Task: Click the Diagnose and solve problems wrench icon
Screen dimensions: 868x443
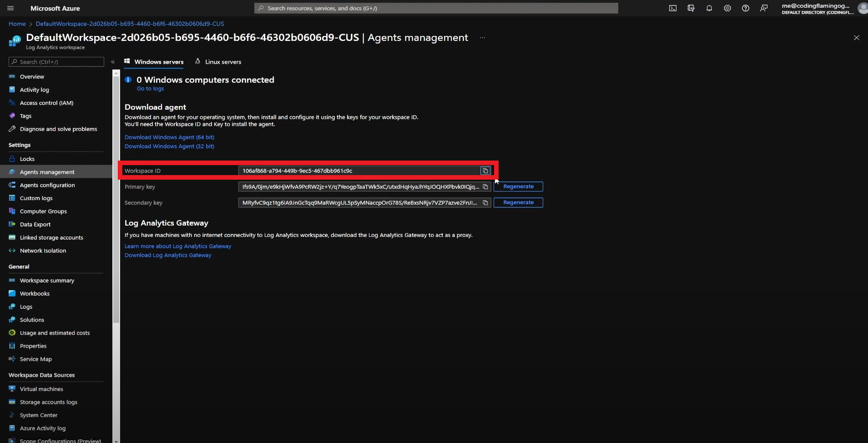Action: 12,129
